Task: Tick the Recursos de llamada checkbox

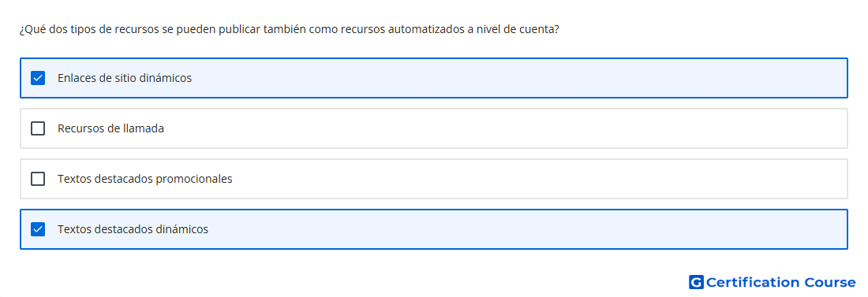Action: coord(38,128)
